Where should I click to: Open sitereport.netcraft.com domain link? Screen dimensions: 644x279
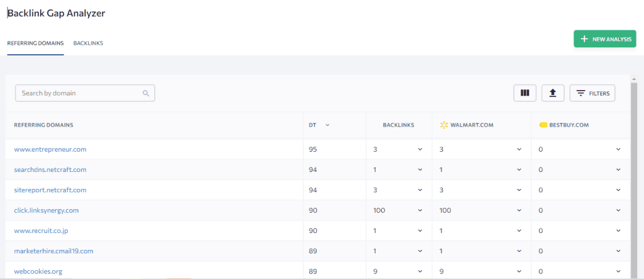click(x=50, y=190)
